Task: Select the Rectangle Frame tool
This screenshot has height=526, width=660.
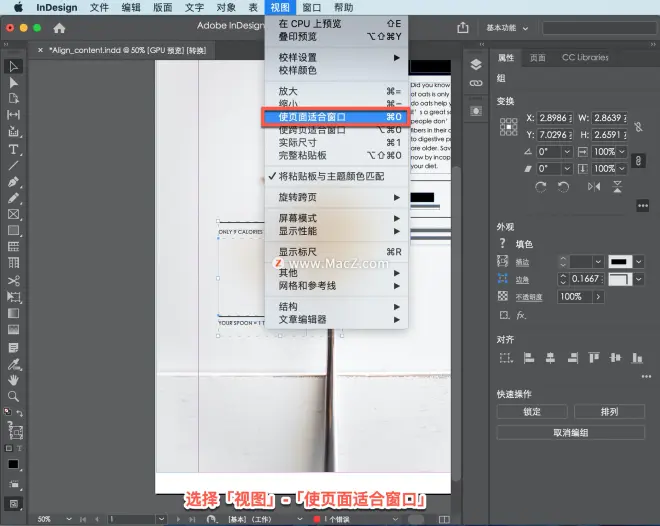Action: (x=13, y=214)
